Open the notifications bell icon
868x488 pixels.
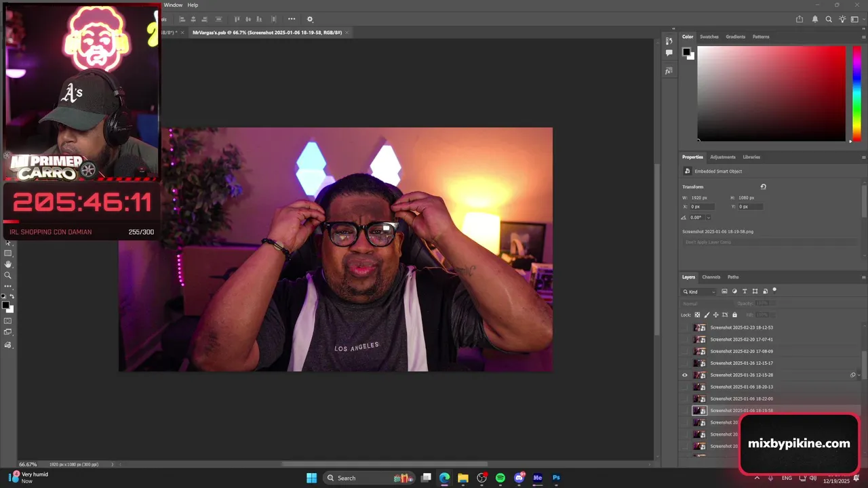coord(815,20)
